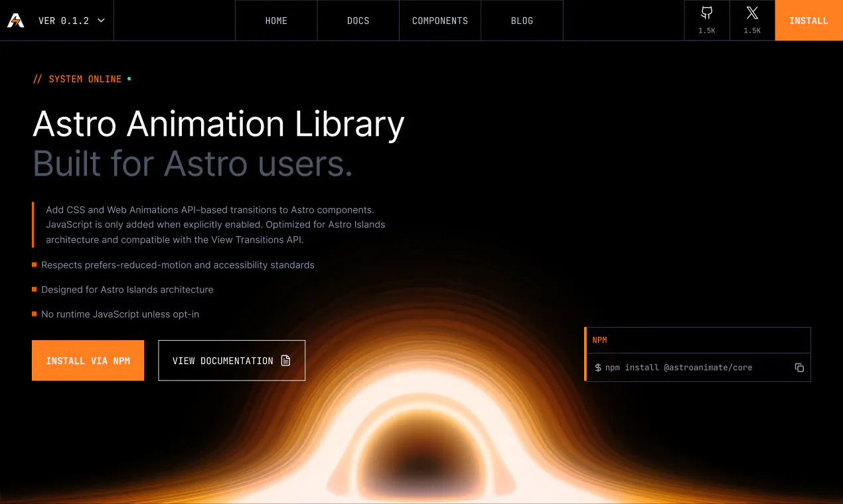
Task: Open the X (Twitter) icon link
Action: coord(752,21)
